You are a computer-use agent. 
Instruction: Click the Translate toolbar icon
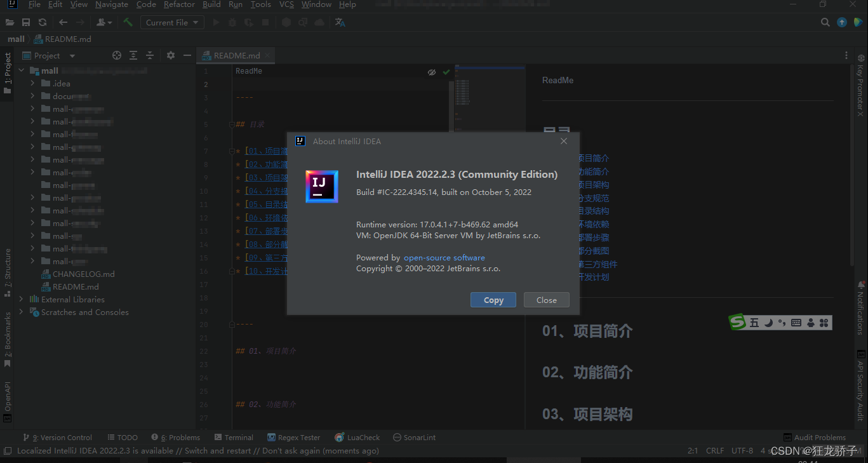click(x=340, y=22)
